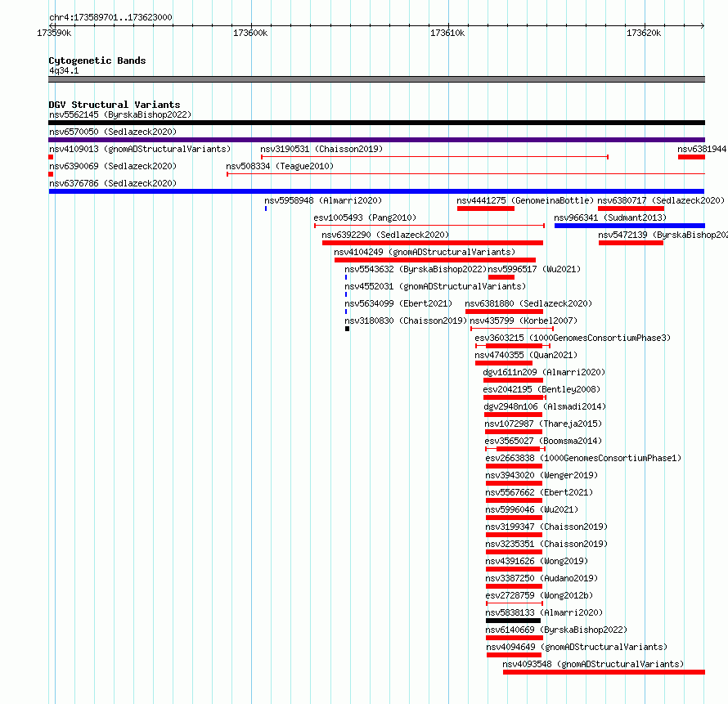This screenshot has width=728, height=704.
Task: Click red bar under nsv6392290
Action: click(433, 243)
